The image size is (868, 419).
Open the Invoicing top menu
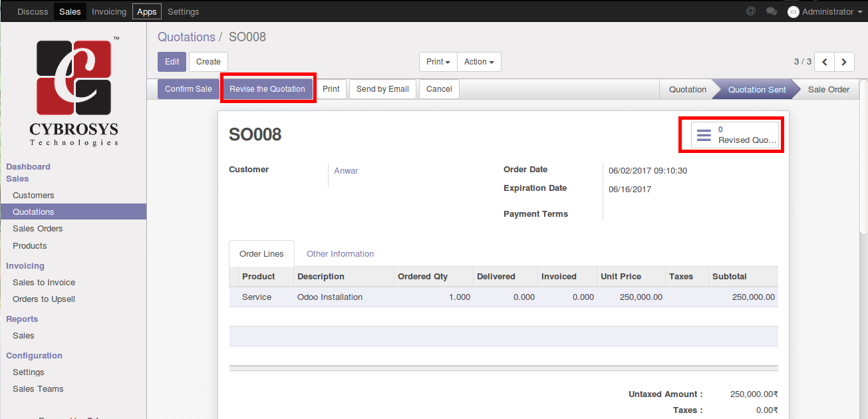click(x=109, y=11)
